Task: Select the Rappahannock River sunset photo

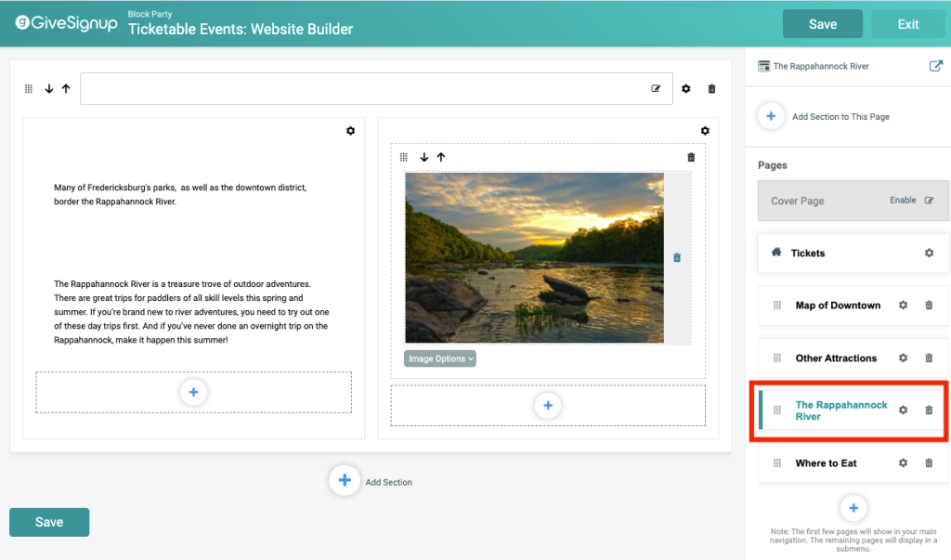Action: point(534,258)
